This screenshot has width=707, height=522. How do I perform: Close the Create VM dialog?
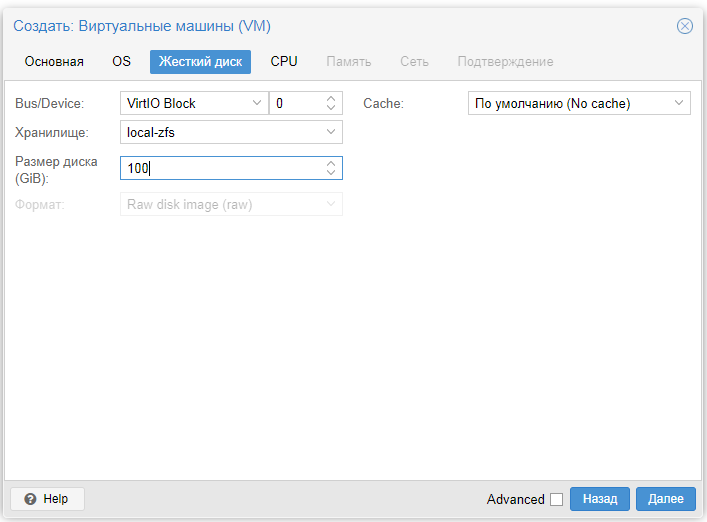click(x=685, y=26)
